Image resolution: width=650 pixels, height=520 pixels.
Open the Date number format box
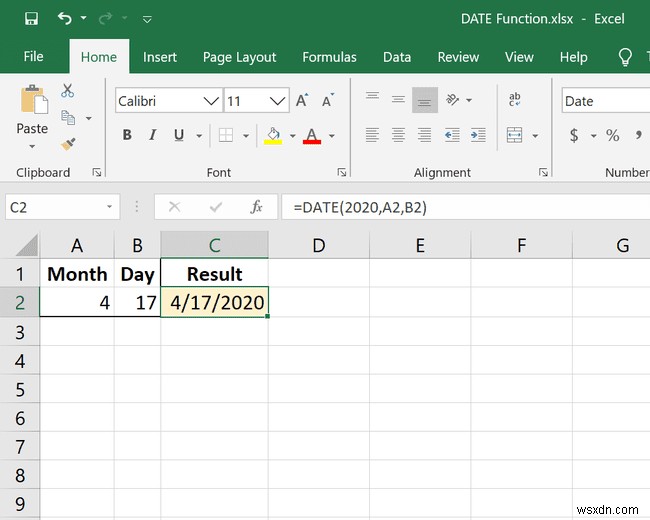click(606, 101)
